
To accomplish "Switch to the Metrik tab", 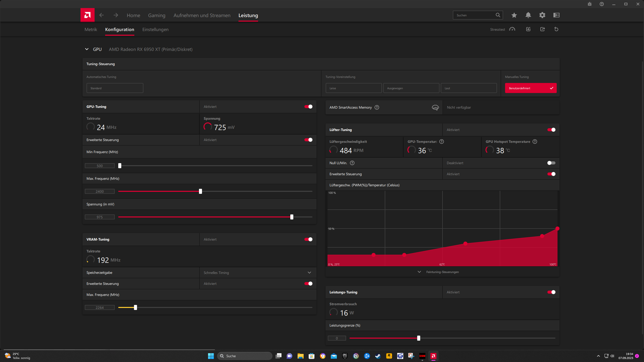I will (x=91, y=29).
